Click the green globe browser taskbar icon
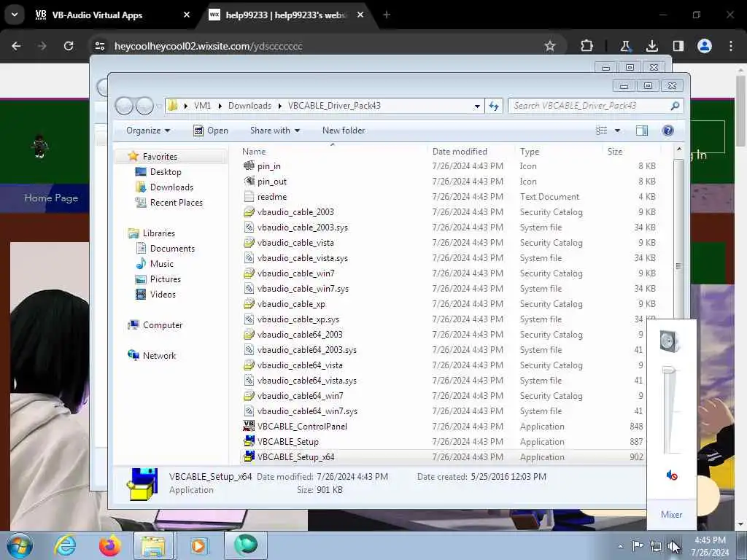 coord(245,545)
